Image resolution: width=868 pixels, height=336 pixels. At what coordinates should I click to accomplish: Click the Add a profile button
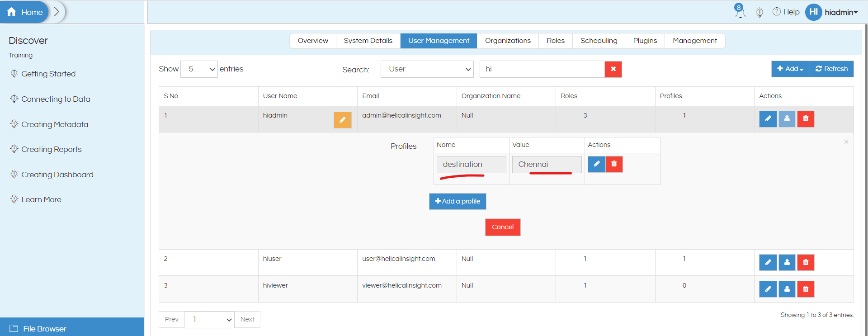(458, 201)
